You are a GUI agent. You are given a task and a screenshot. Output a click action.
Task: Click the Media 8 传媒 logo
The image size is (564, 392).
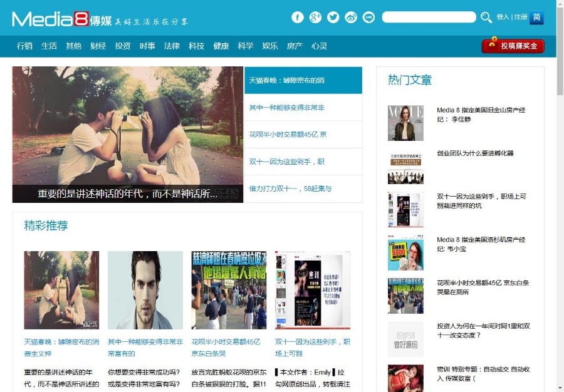click(63, 18)
